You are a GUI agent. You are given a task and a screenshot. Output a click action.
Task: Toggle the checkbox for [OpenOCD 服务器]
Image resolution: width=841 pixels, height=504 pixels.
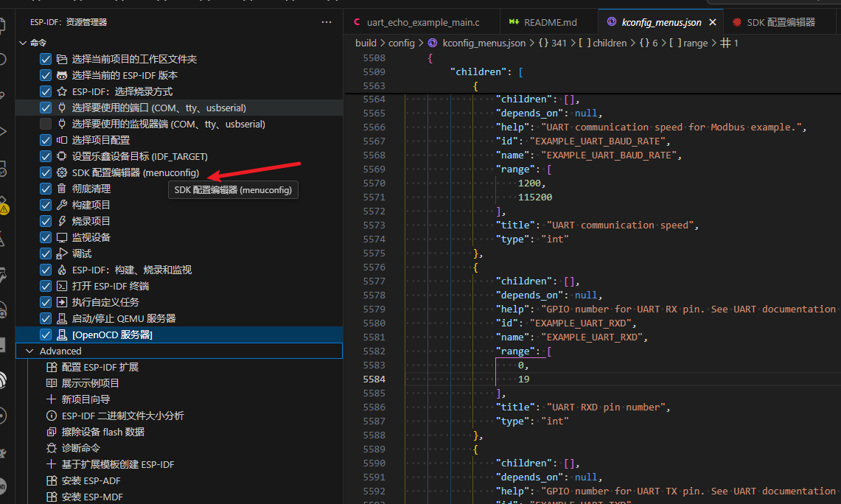pos(46,335)
